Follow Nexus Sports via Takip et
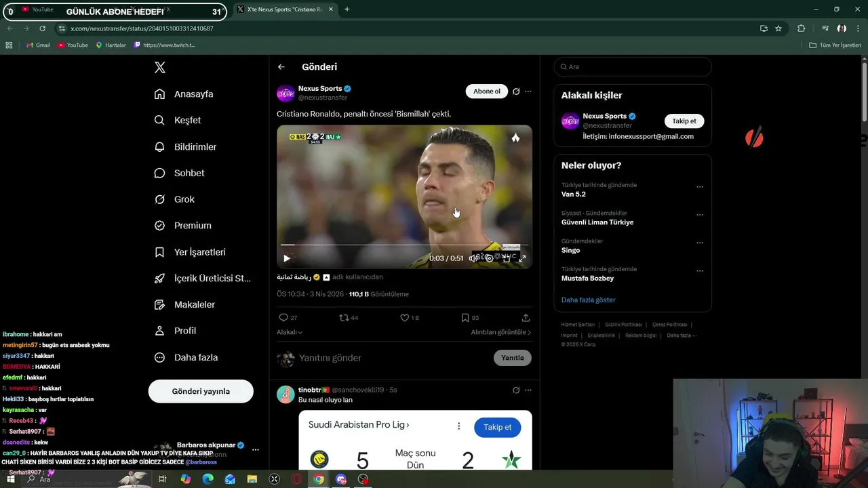This screenshot has width=868, height=488. (684, 121)
